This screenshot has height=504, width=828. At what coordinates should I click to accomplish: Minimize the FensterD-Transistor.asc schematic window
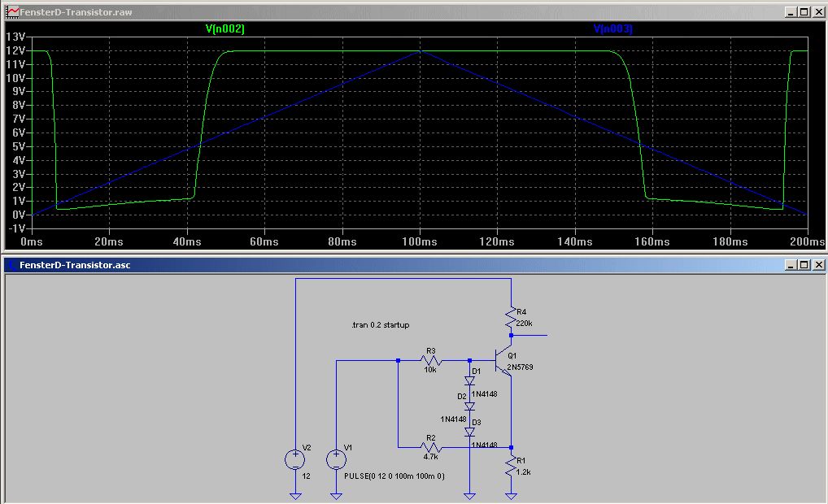791,265
